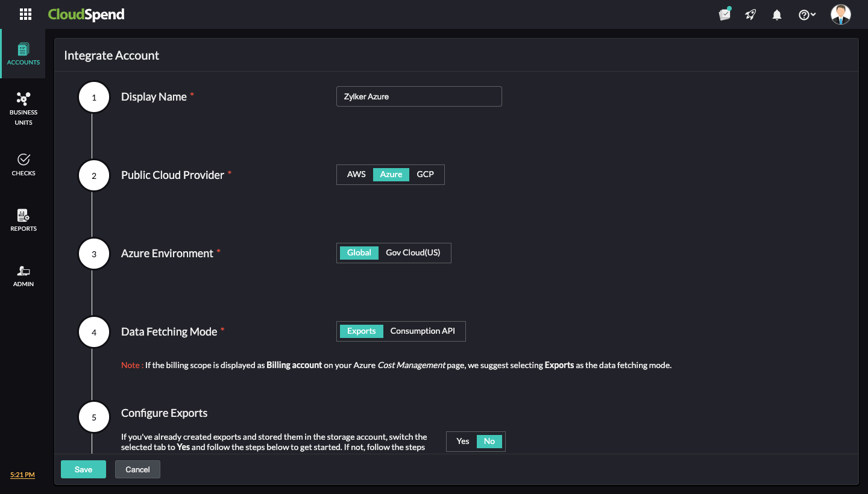Click the Cancel button
The height and width of the screenshot is (494, 868).
(137, 469)
